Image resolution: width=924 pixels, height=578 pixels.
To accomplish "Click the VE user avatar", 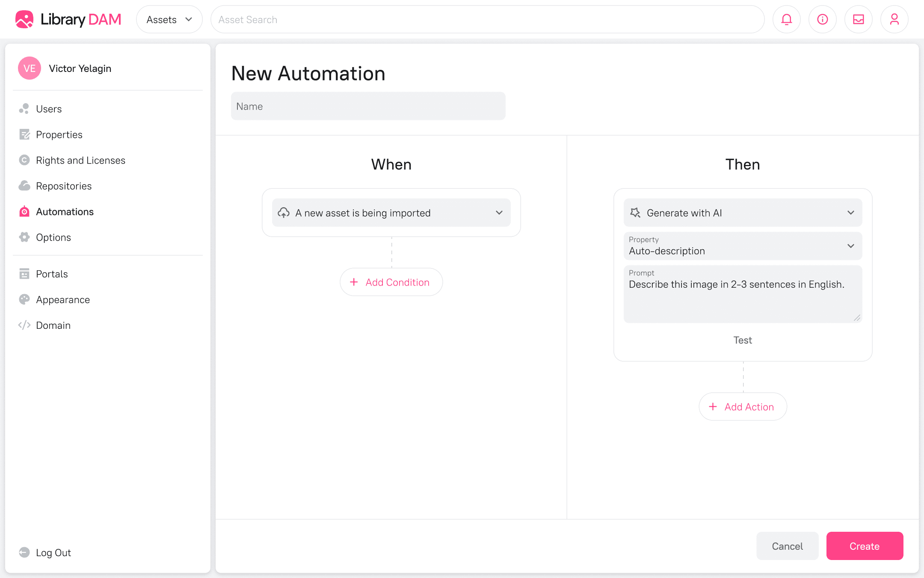I will (x=29, y=69).
